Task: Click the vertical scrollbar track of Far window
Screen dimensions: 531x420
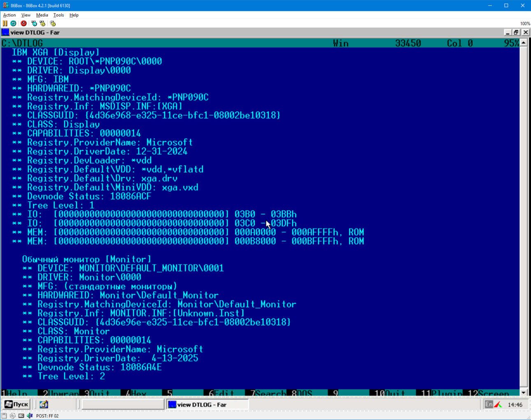Action: [524, 217]
